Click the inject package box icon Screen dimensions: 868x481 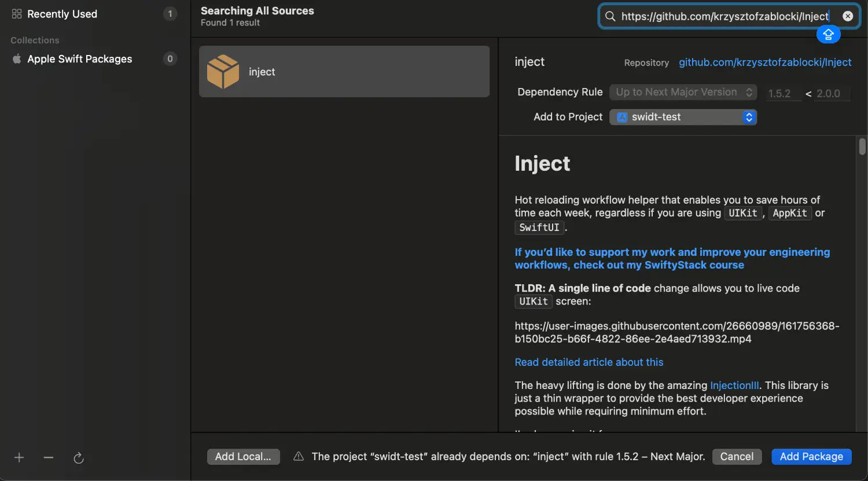pos(223,72)
